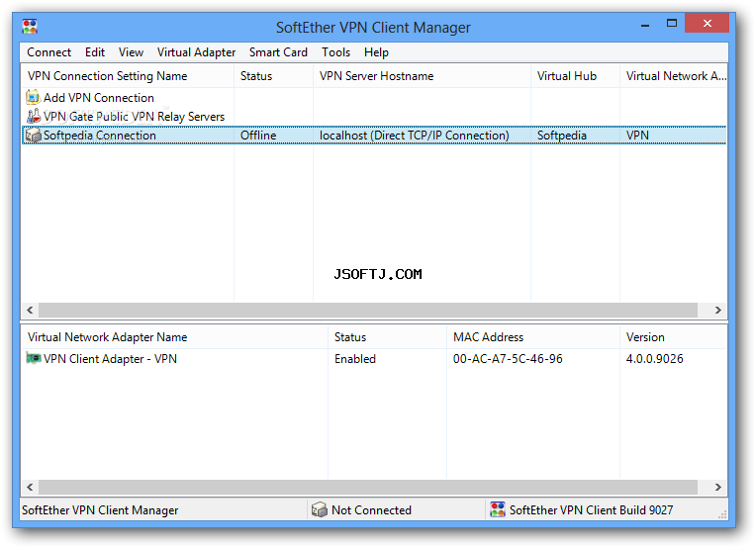Screen dimensions: 756x548
Task: Click SoftEther VPN Client Build 9027 status text
Action: click(591, 510)
